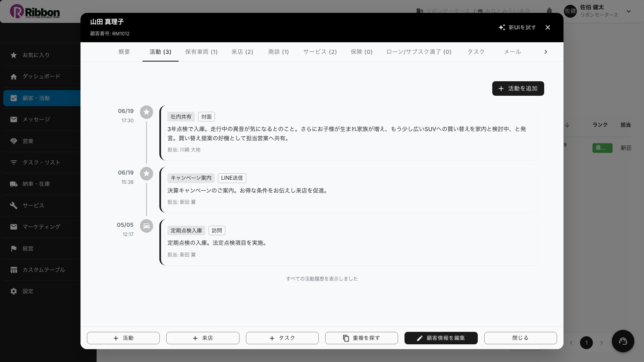Expand the user account dropdown arrow
This screenshot has height=362, width=644.
(x=629, y=11)
